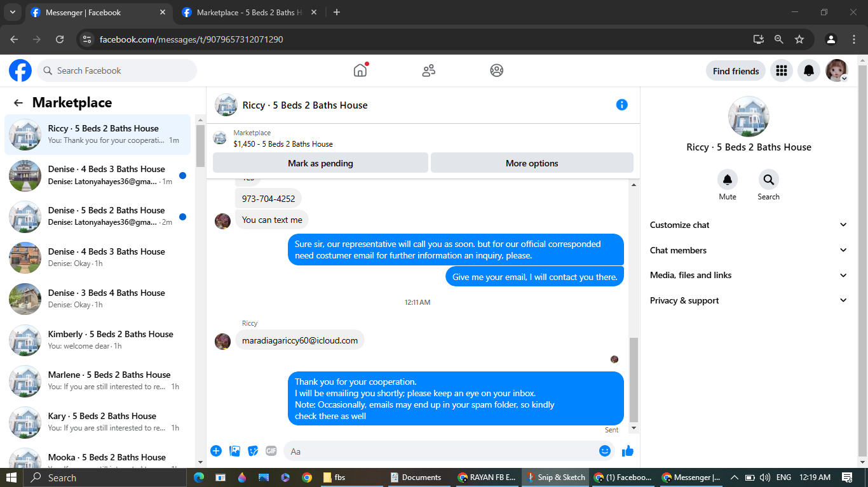Open Denise 3 Beds 4 Baths House chat

click(x=98, y=298)
